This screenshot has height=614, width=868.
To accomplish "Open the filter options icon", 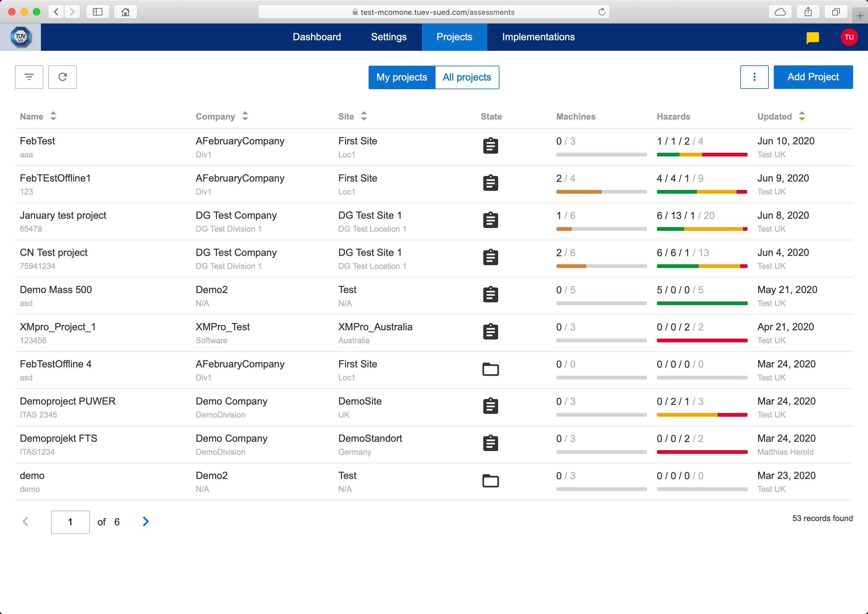I will click(29, 77).
